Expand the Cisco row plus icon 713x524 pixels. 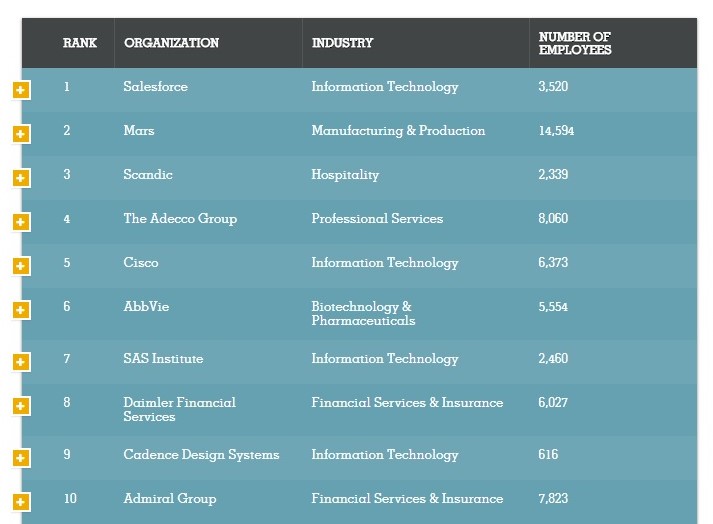(20, 266)
